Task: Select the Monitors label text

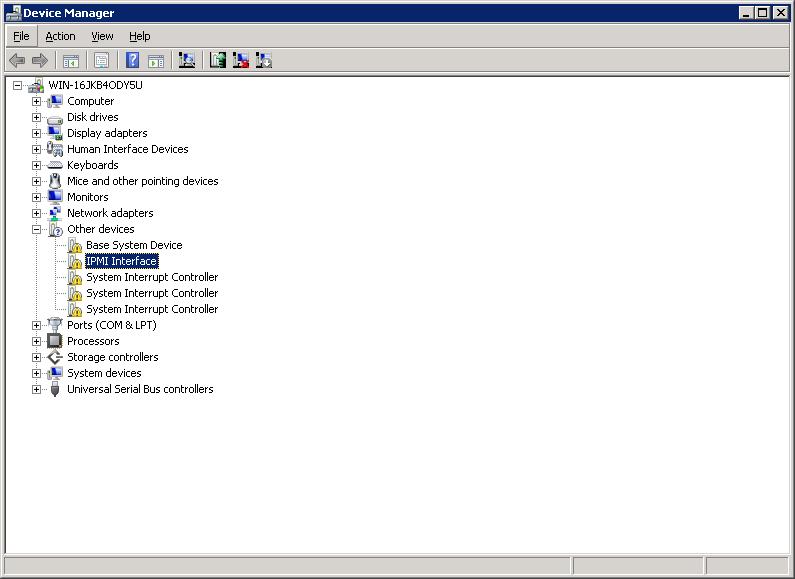Action: (88, 197)
